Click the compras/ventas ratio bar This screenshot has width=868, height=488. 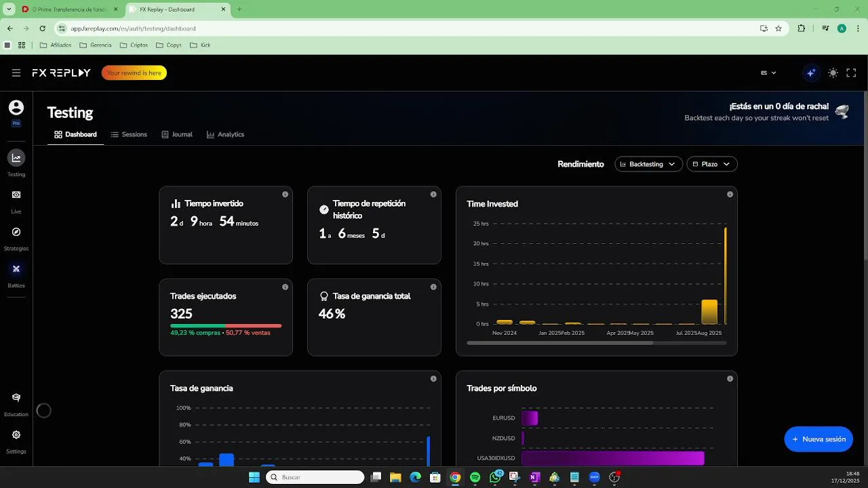point(226,326)
